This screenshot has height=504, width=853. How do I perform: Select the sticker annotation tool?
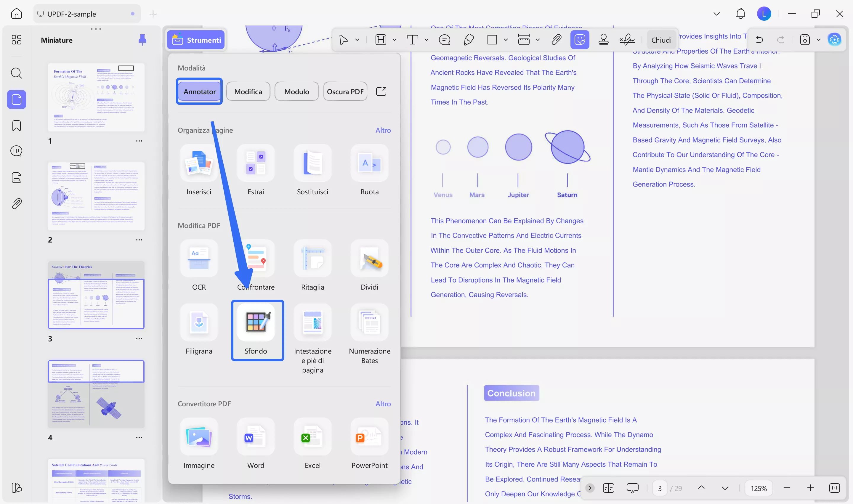[x=580, y=40]
